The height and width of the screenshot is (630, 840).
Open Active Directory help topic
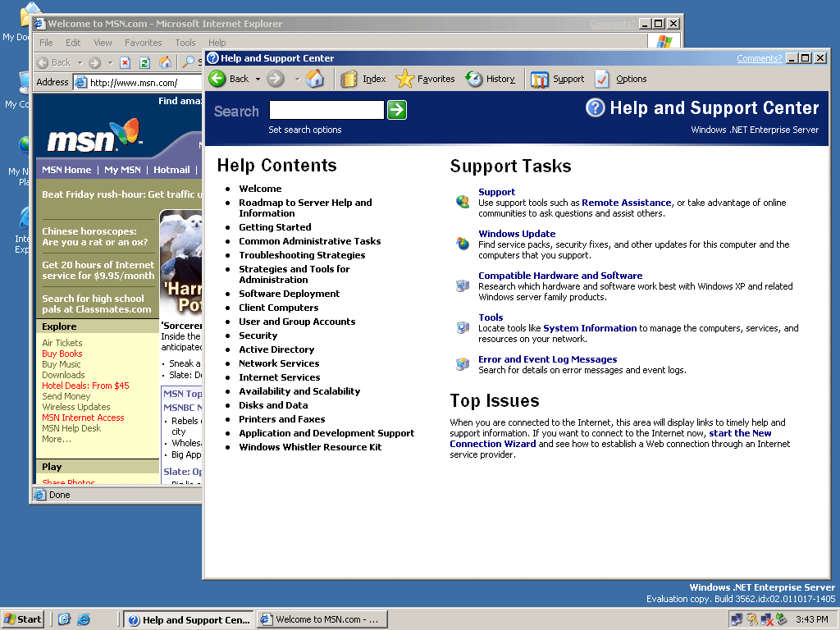[x=276, y=349]
